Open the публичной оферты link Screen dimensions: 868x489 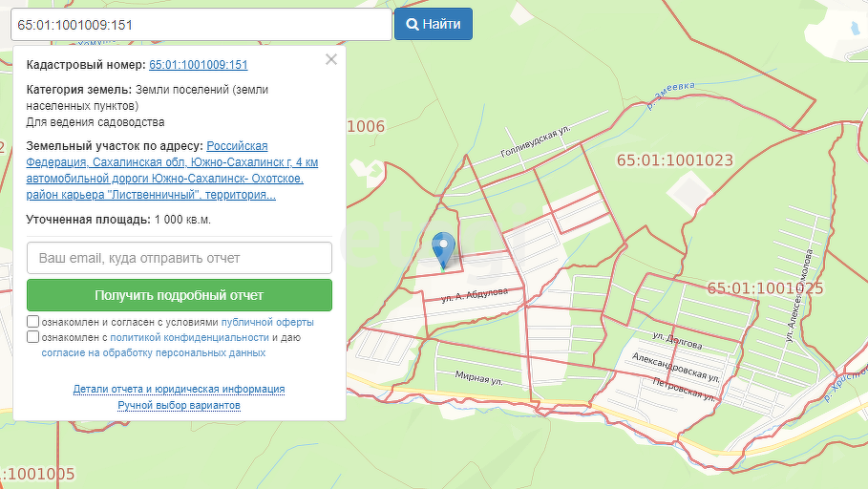click(x=267, y=323)
